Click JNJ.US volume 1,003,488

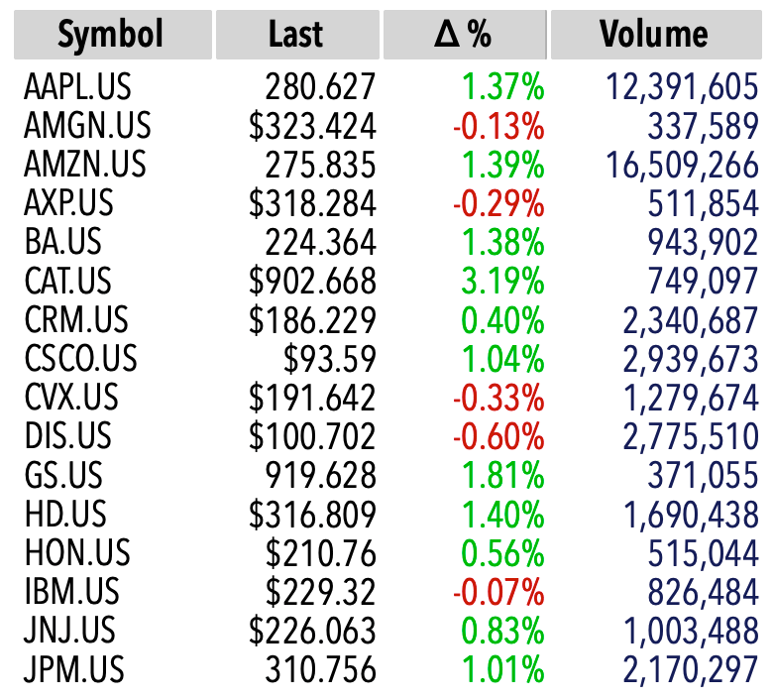[691, 631]
